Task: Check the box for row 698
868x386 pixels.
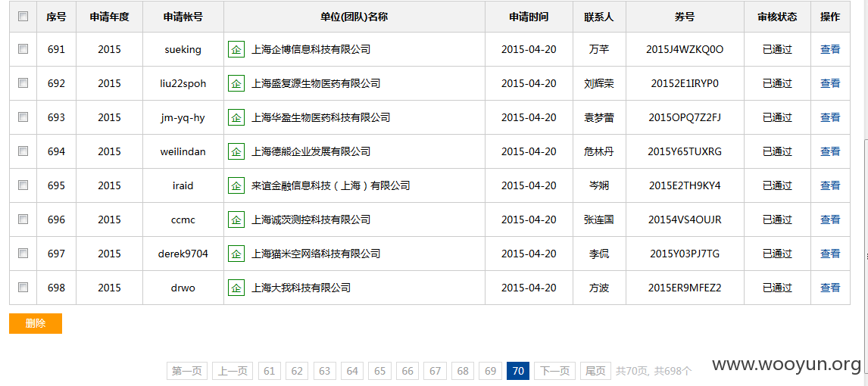Action: [x=23, y=287]
